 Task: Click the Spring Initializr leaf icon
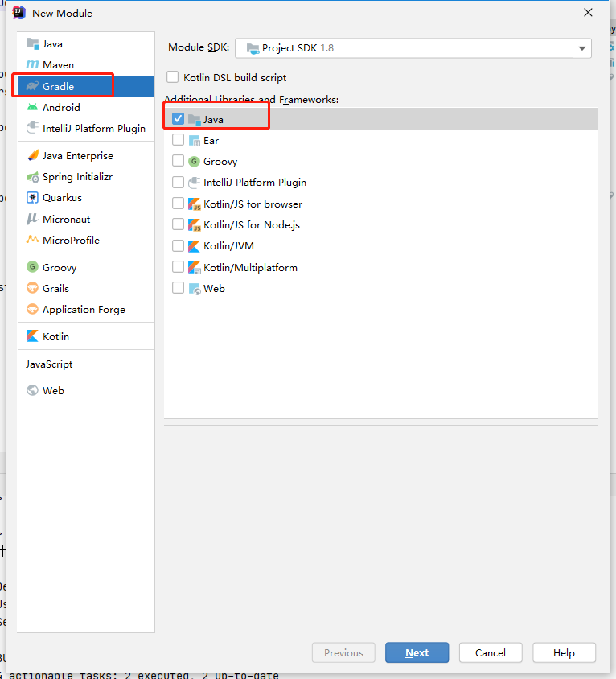[32, 177]
